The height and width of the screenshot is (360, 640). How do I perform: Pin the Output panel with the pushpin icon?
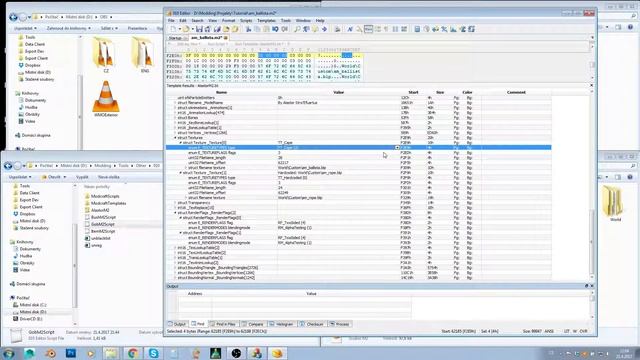[x=587, y=286]
